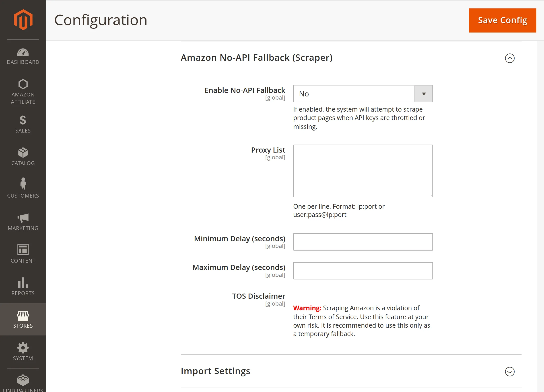The width and height of the screenshot is (544, 392).
Task: Open Customers person icon
Action: 23,184
